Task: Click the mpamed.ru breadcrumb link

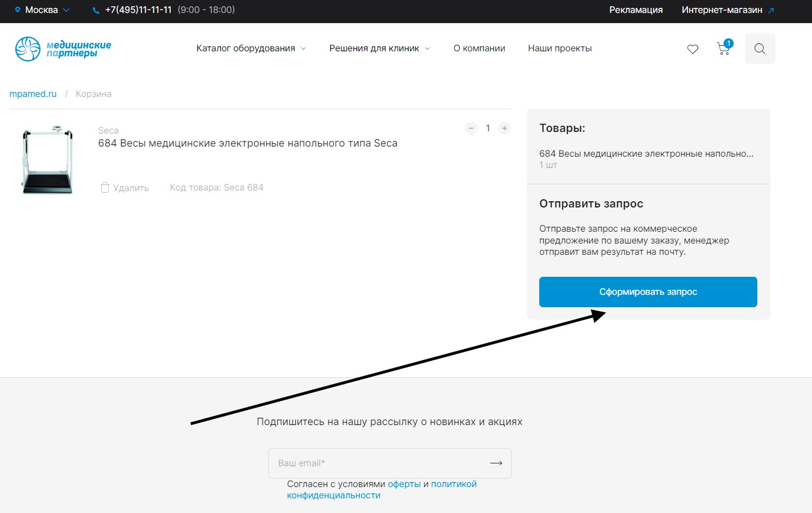Action: pyautogui.click(x=33, y=94)
